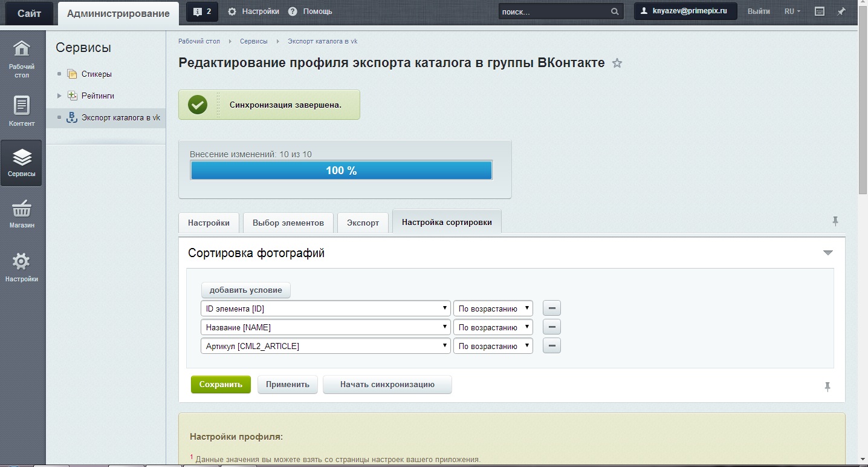Viewport: 868px width, 467px height.
Task: Click добавить условие to add sort condition
Action: (245, 290)
